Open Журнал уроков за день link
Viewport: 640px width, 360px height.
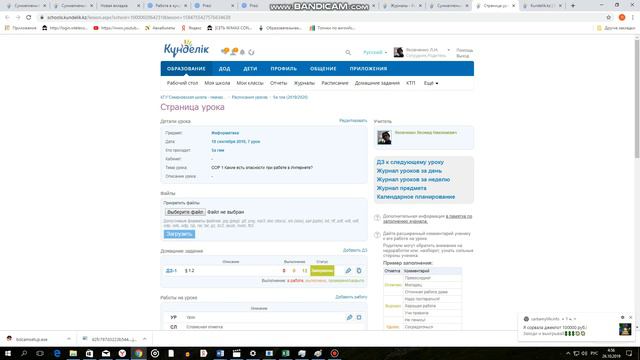coord(409,171)
